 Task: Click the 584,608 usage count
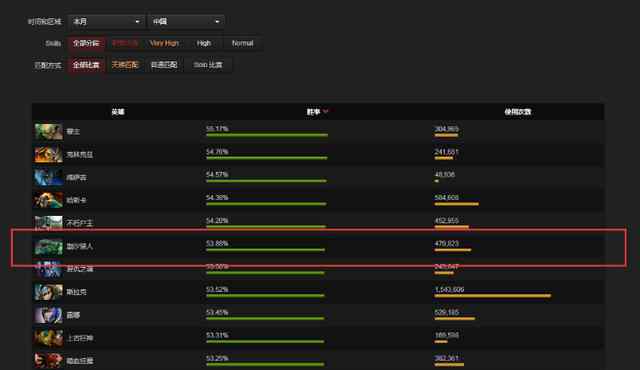click(447, 197)
